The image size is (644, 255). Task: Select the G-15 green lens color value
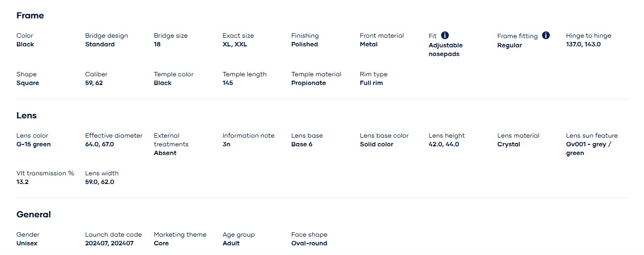pyautogui.click(x=33, y=144)
